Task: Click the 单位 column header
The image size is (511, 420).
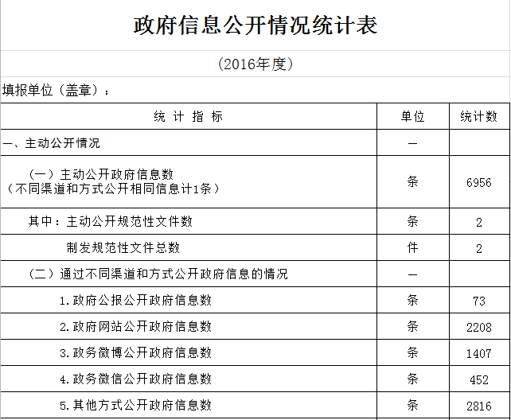Action: pyautogui.click(x=412, y=117)
